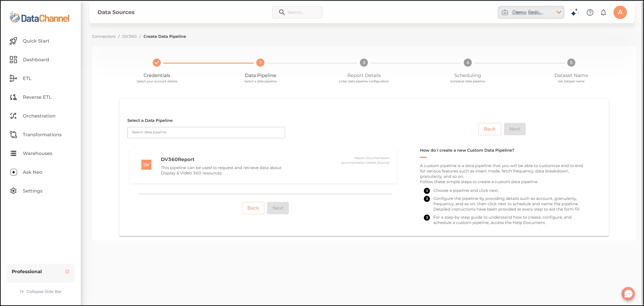Focus the Search data pipeline field
The height and width of the screenshot is (306, 644).
[206, 133]
